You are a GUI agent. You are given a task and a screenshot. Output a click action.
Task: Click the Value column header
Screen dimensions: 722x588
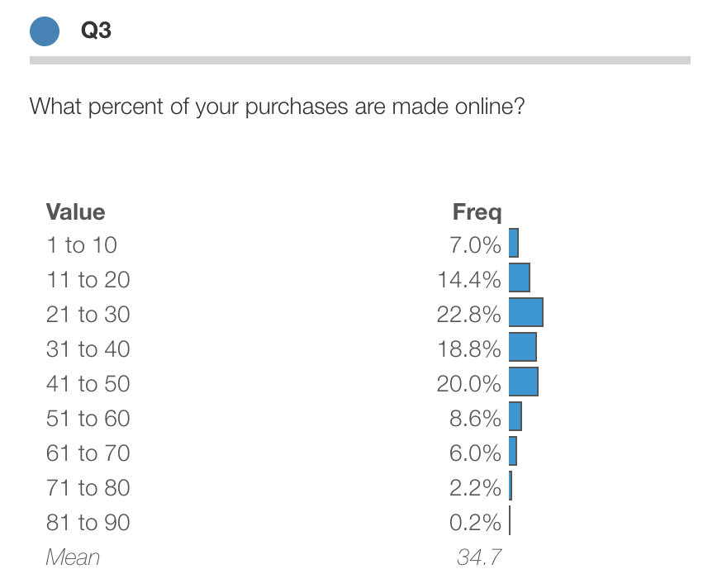pos(75,212)
